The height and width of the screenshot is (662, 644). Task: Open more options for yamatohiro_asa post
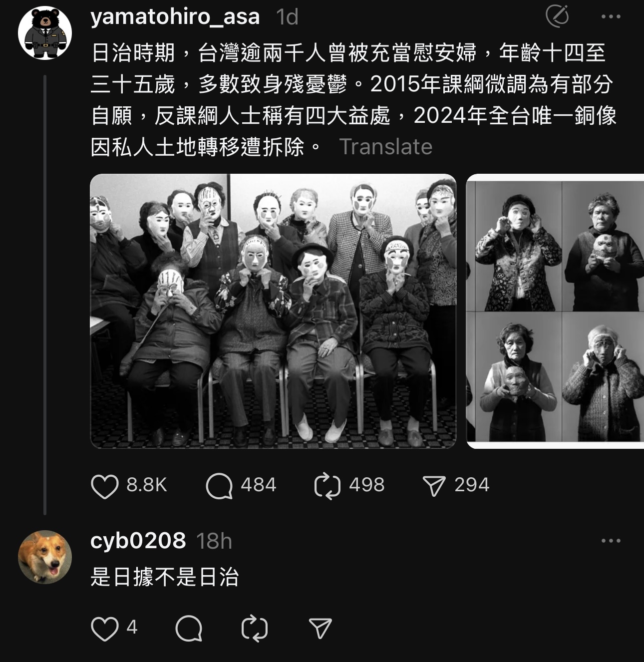pos(611,16)
